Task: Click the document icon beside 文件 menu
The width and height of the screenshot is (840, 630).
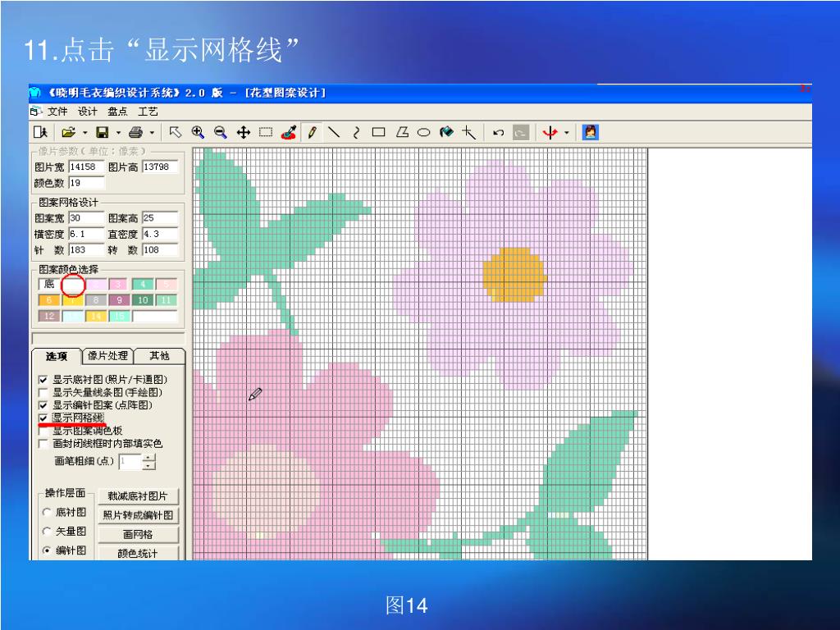Action: [36, 112]
